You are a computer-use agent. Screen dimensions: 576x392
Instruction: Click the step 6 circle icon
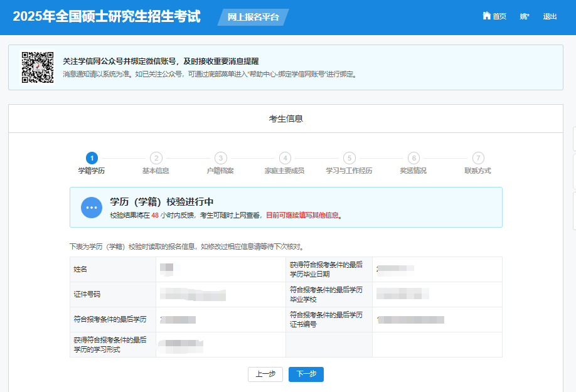click(413, 158)
